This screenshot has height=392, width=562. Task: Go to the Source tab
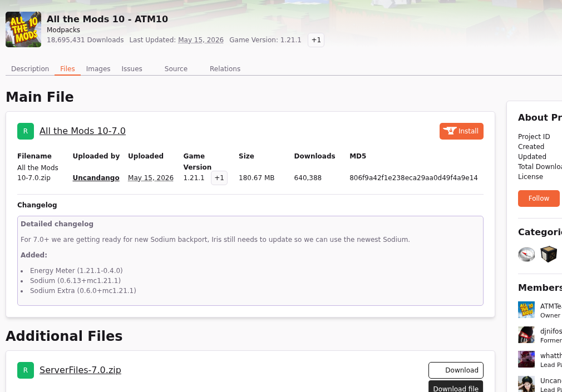pyautogui.click(x=176, y=69)
